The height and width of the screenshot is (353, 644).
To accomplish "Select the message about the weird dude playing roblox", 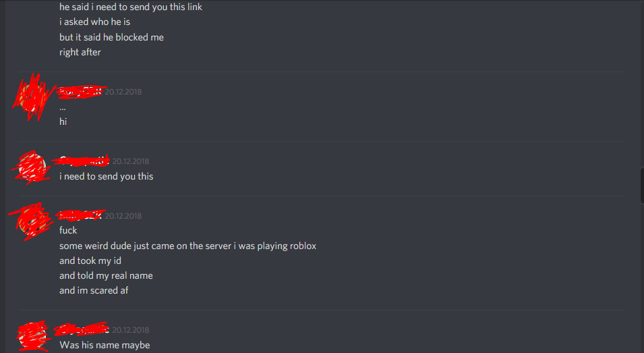I will tap(187, 246).
